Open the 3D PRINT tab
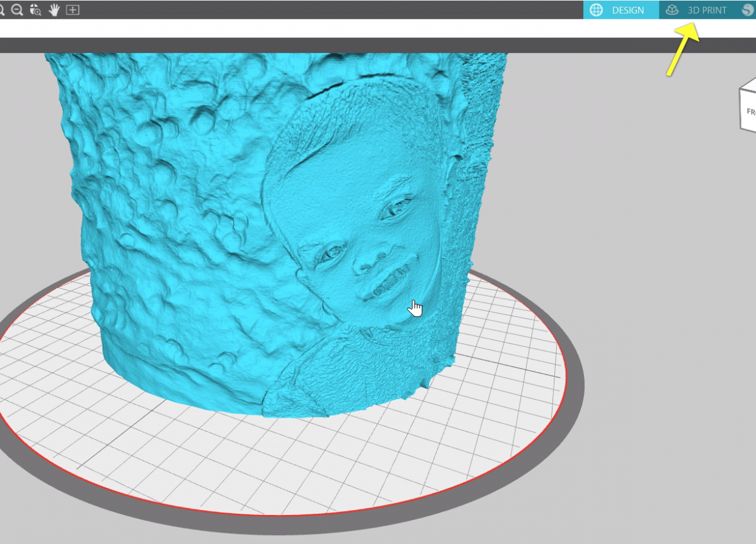Screen dimensions: 756x544 point(697,10)
